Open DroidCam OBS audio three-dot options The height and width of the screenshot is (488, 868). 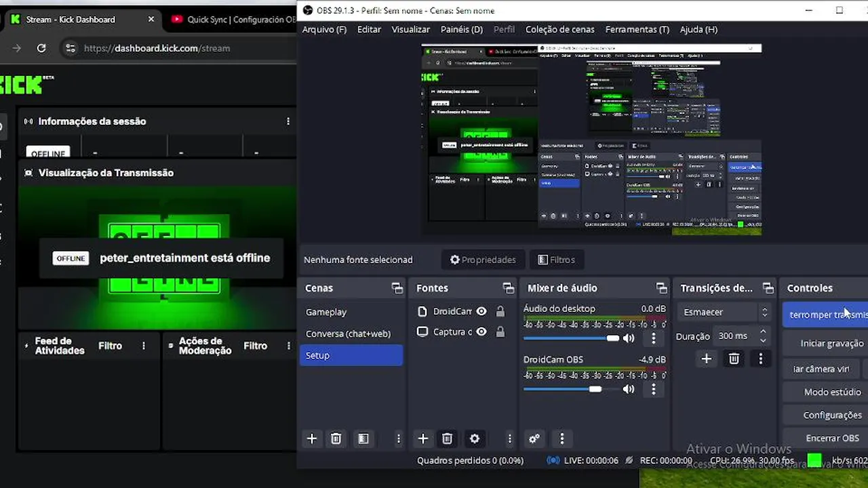(654, 389)
